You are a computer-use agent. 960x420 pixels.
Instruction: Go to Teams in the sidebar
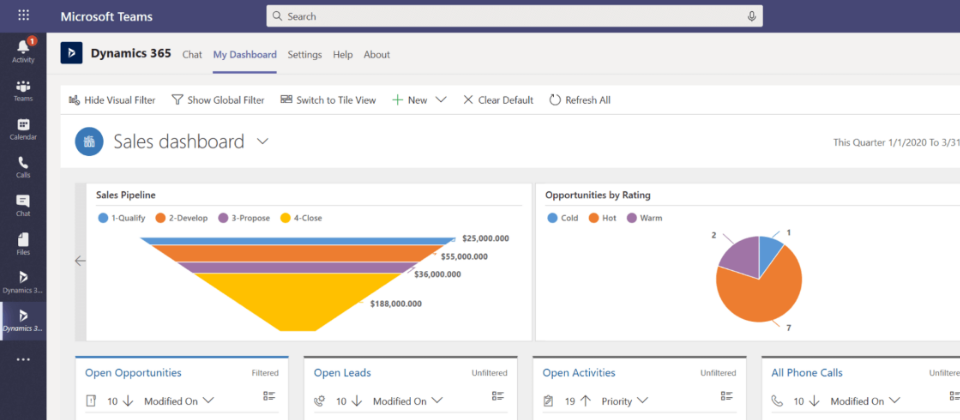pyautogui.click(x=23, y=90)
